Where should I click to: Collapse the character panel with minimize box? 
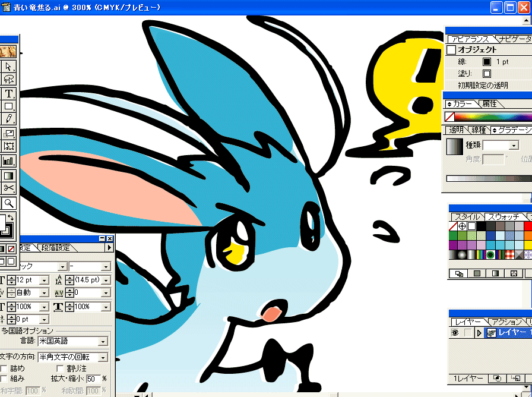click(102, 239)
